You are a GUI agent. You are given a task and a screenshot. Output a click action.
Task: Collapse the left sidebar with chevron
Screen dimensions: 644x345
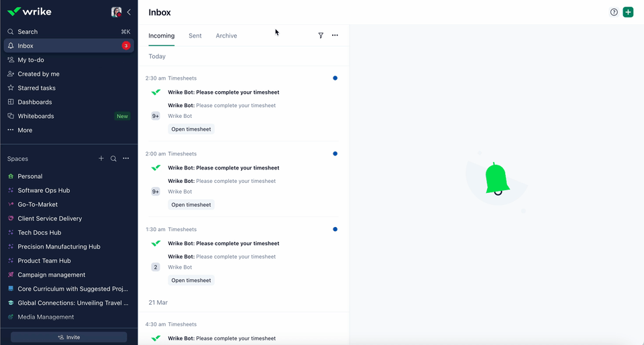pyautogui.click(x=129, y=12)
